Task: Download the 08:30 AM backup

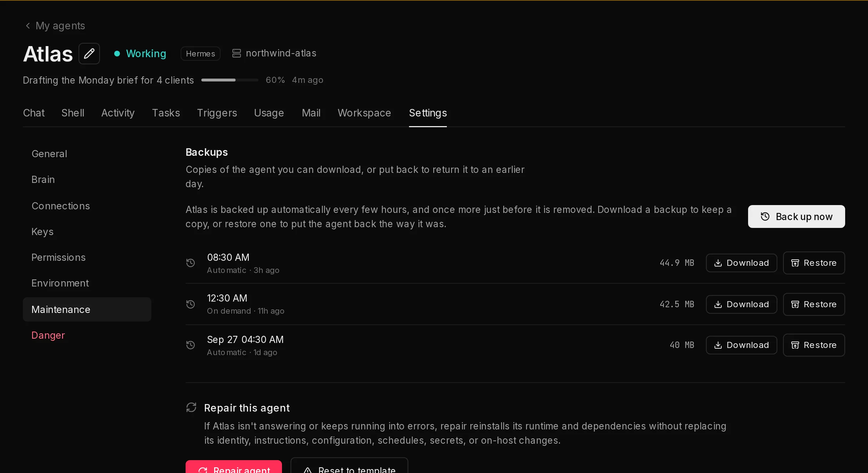Action: (742, 263)
